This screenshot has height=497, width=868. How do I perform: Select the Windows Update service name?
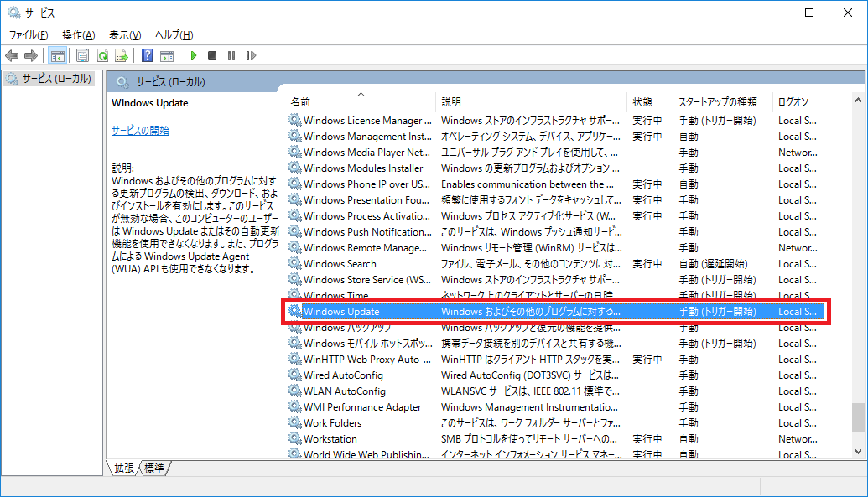click(341, 312)
